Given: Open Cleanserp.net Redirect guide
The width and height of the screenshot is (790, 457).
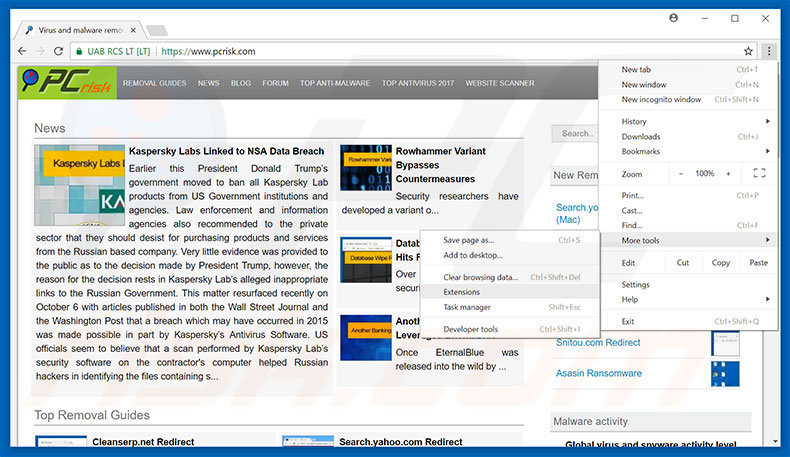Looking at the screenshot, I should pos(143,442).
